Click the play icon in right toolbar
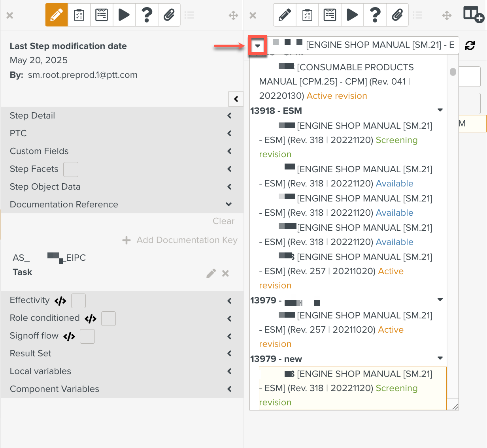This screenshot has width=487, height=448. [352, 15]
